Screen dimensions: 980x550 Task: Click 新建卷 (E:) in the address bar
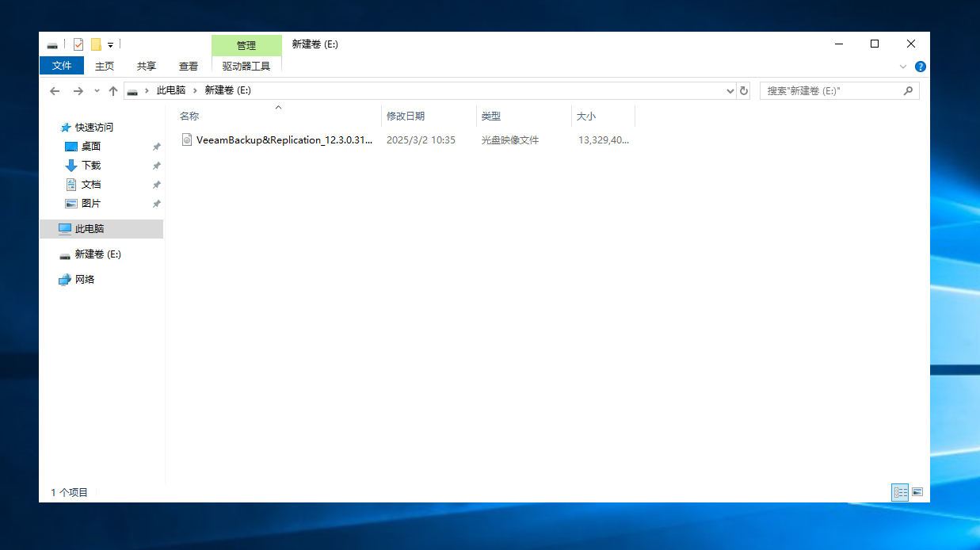[228, 90]
